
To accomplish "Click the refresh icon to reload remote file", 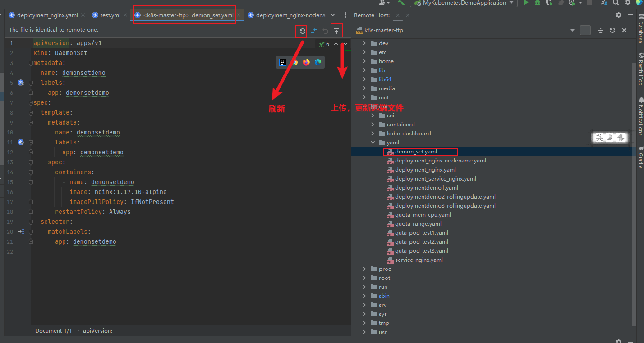I will (x=301, y=31).
